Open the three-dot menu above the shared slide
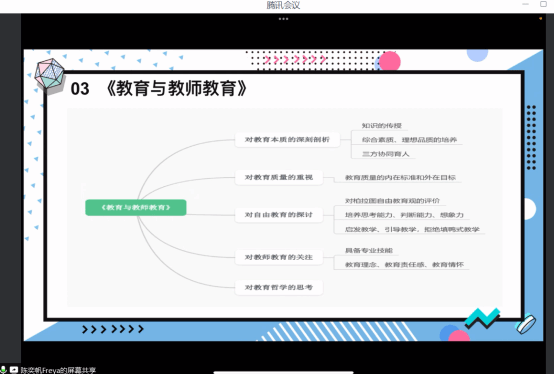Viewport: 554px width, 375px height. pyautogui.click(x=283, y=19)
